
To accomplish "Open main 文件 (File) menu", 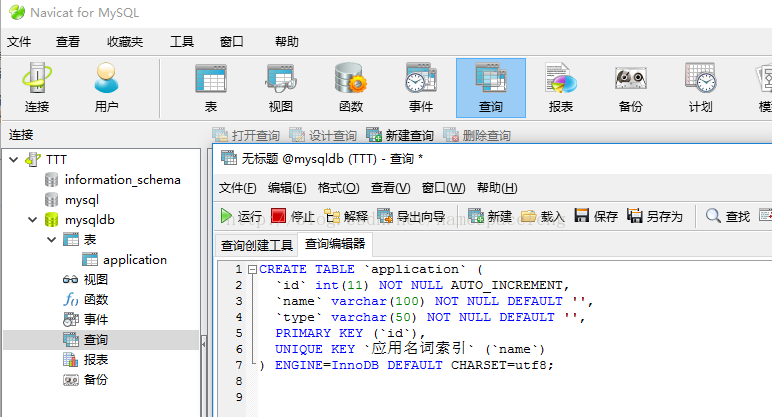I will tap(19, 42).
